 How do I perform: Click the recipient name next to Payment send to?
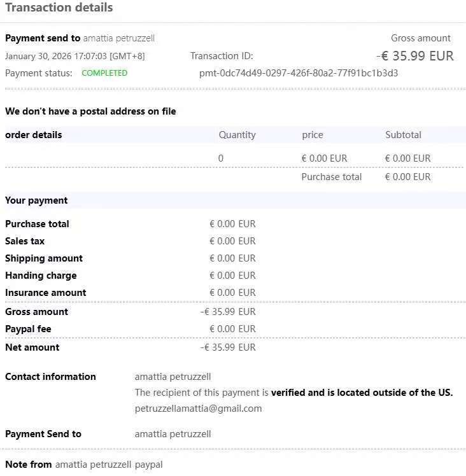118,38
